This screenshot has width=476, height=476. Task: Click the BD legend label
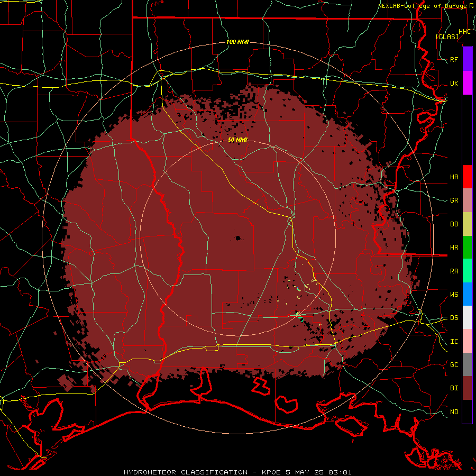(x=454, y=224)
